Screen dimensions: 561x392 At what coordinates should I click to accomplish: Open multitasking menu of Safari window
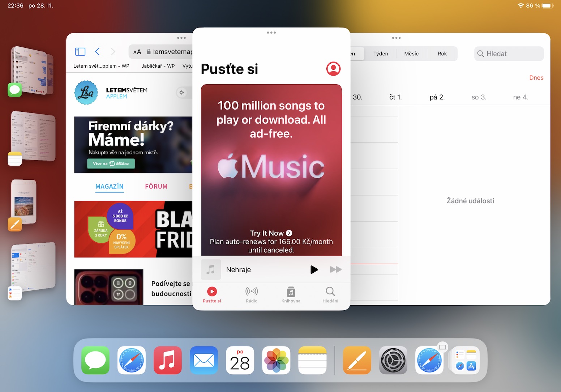pyautogui.click(x=181, y=38)
